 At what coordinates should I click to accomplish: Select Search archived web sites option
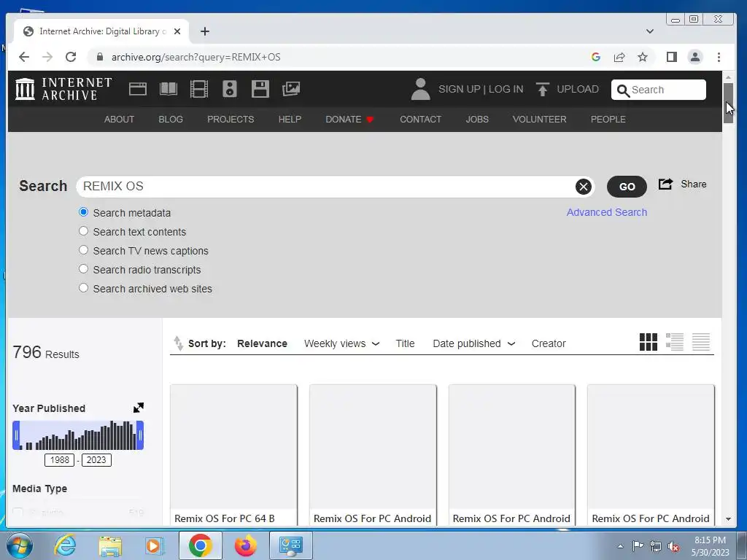pos(83,288)
